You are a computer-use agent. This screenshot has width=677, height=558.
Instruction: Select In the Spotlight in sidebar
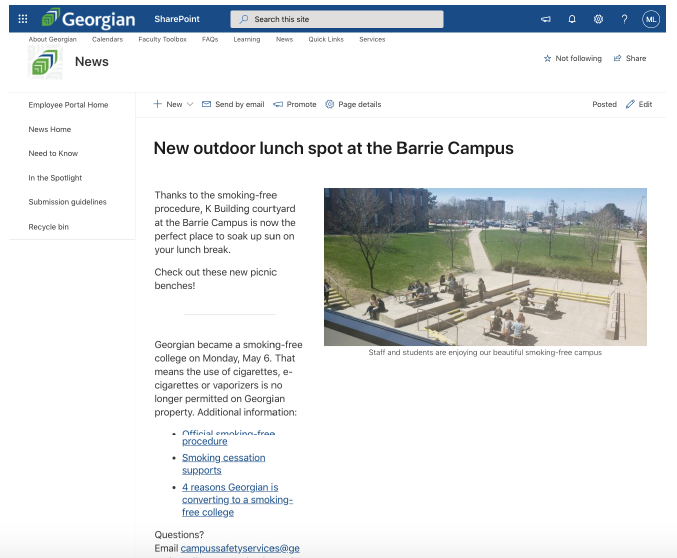(x=55, y=178)
